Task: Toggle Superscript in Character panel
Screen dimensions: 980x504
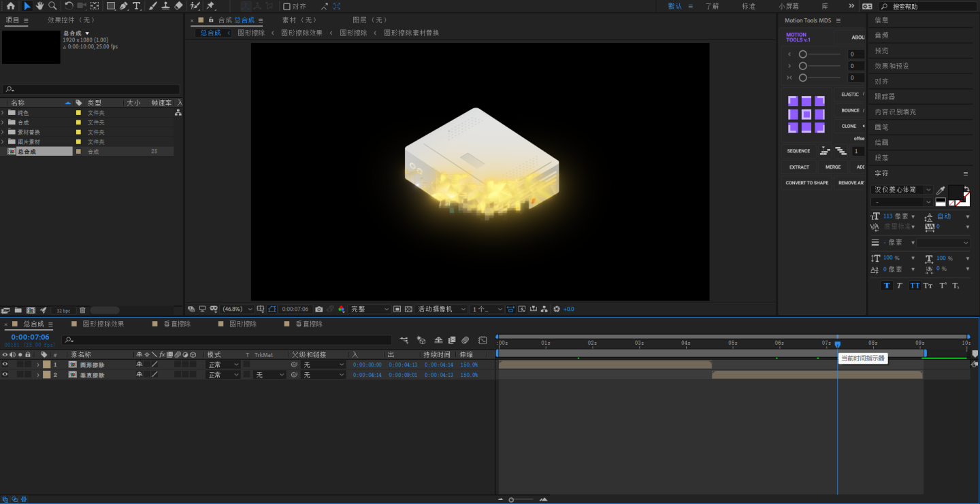Action: point(943,286)
